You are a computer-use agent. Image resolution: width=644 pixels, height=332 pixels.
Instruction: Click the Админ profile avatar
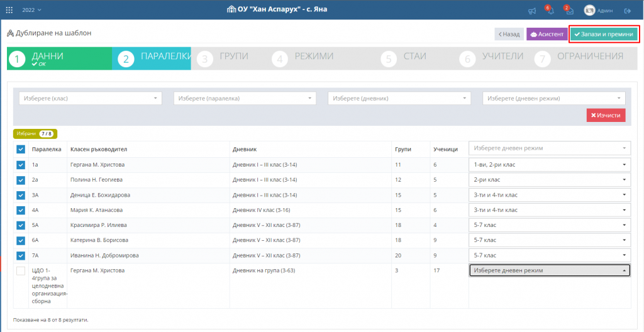[589, 10]
